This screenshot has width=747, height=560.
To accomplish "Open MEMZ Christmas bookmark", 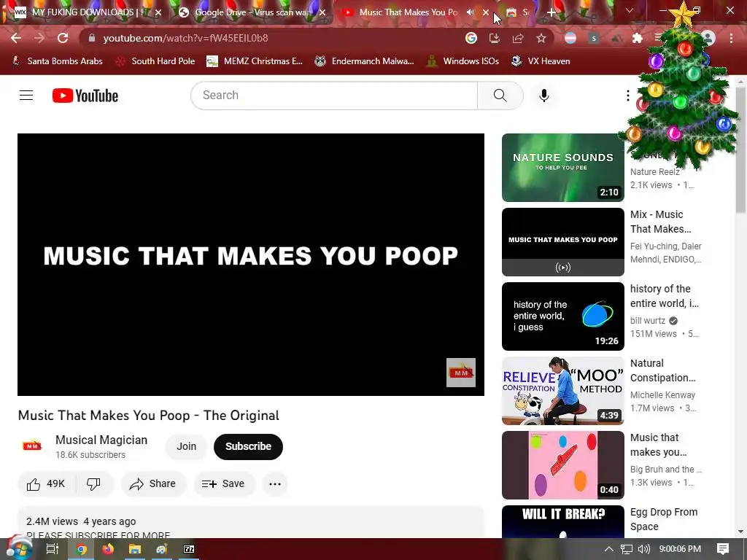I will click(x=255, y=61).
